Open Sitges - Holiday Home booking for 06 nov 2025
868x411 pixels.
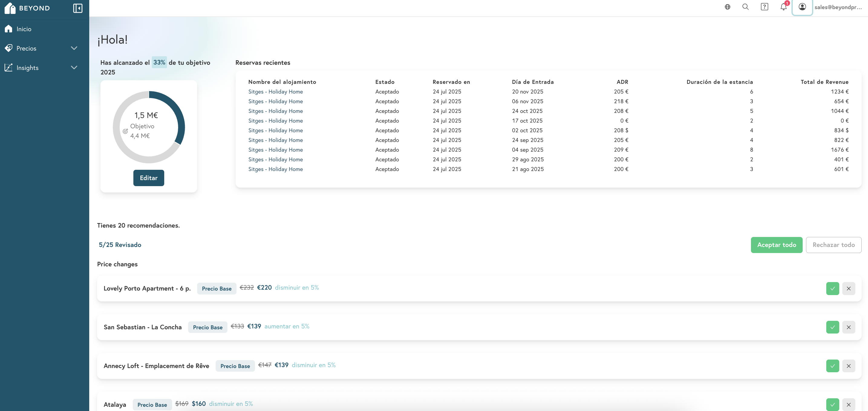click(x=275, y=101)
